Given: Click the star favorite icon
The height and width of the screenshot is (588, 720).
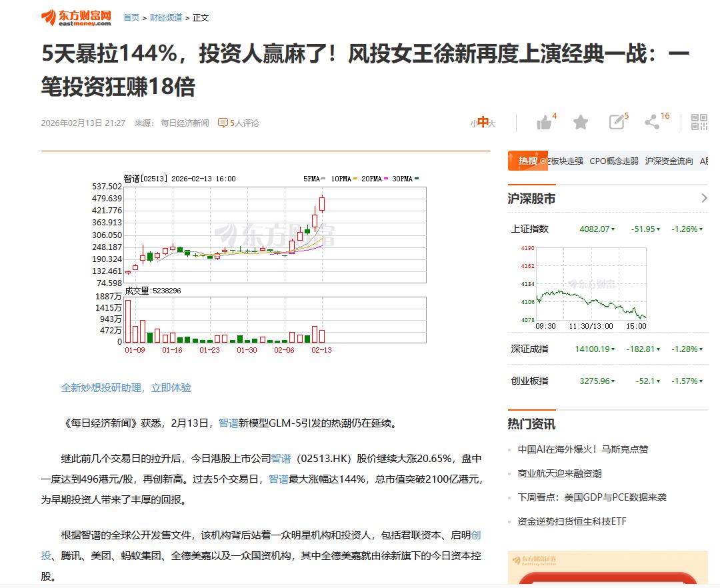Looking at the screenshot, I should [x=581, y=122].
